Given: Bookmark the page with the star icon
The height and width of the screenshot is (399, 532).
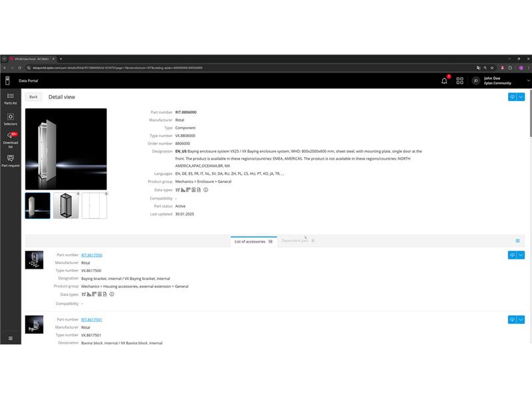Looking at the screenshot, I should [492, 68].
